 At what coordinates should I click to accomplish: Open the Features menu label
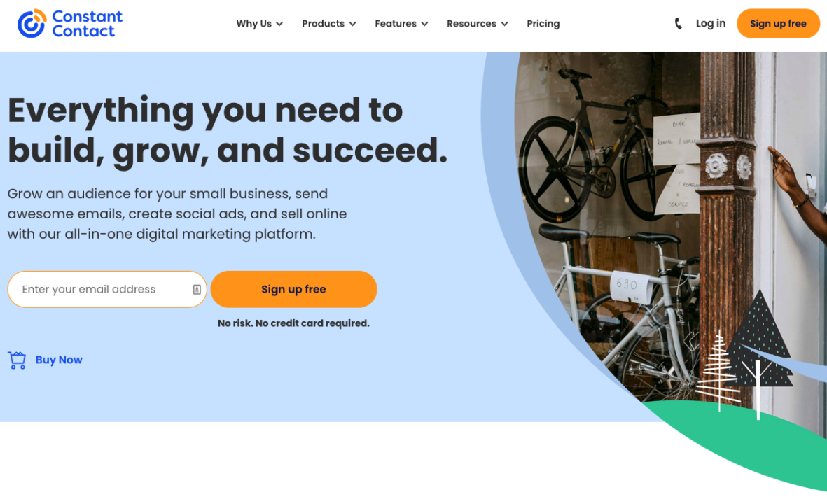click(x=396, y=24)
